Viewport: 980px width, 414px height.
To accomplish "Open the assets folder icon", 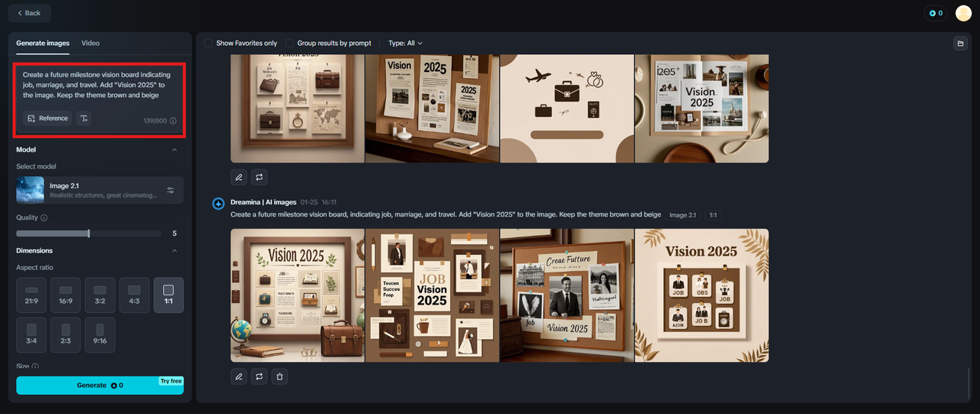I will (x=960, y=44).
